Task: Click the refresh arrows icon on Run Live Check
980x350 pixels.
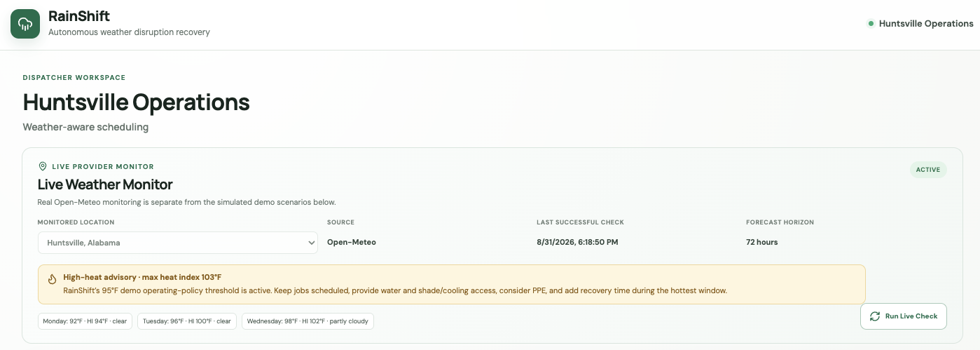Action: (875, 316)
